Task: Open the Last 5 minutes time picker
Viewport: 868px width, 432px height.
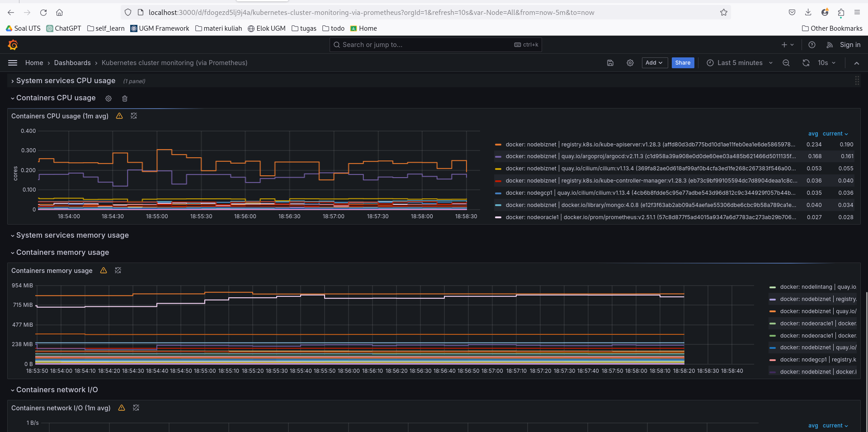Action: pos(740,63)
